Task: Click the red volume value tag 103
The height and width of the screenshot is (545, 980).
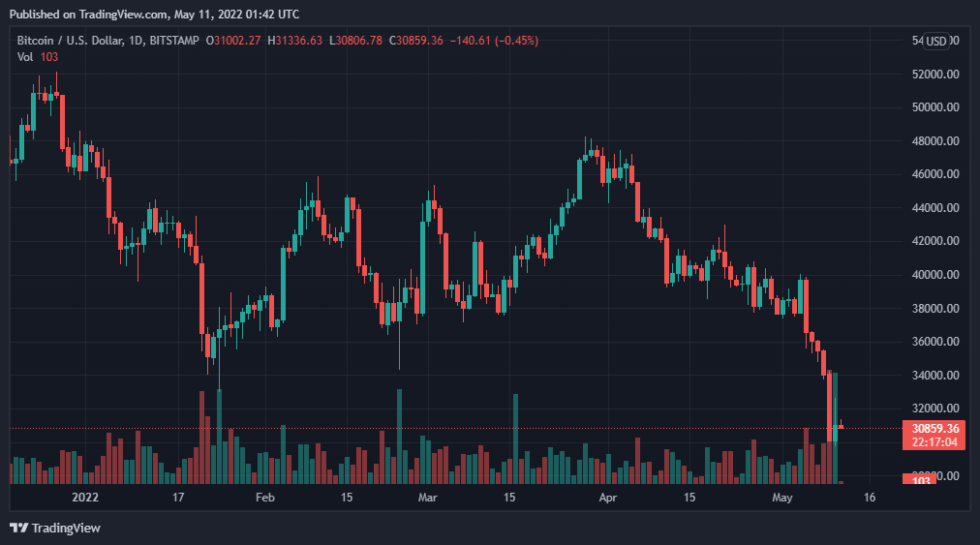Action: click(920, 480)
